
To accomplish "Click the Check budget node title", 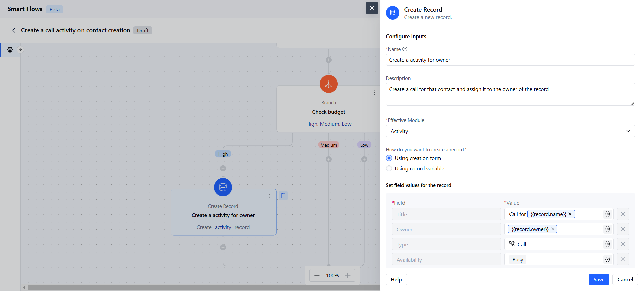I will pos(329,112).
